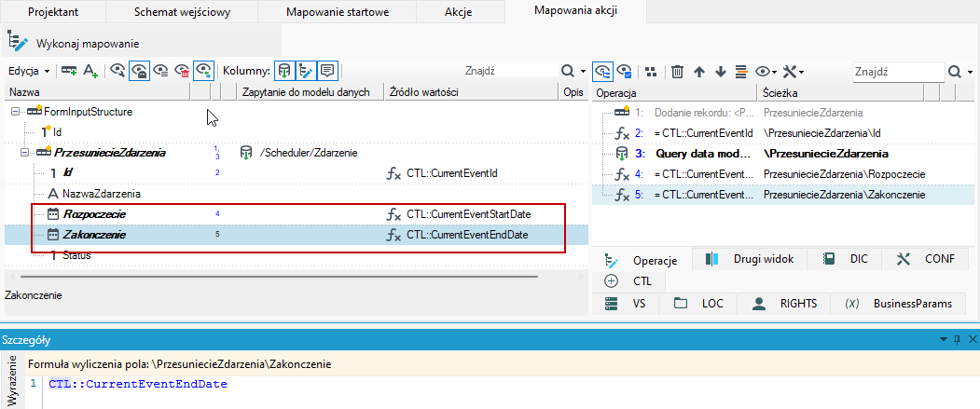980x409 pixels.
Task: Move operation up with the up arrow
Action: click(x=699, y=71)
